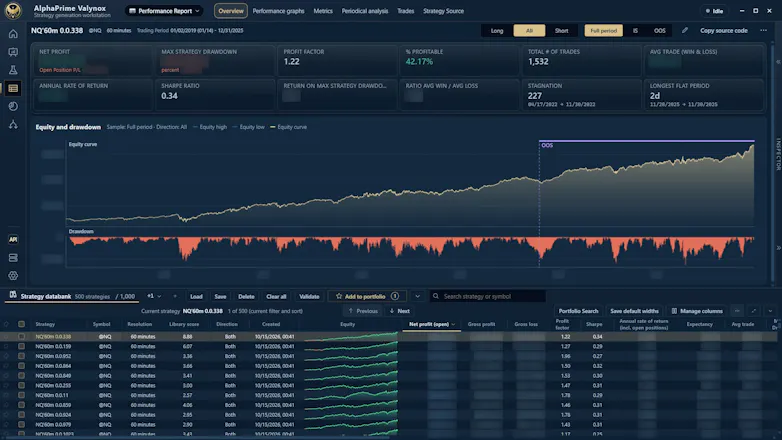Switch to Performance graphs tab
Viewport: 782px width, 440px height.
pyautogui.click(x=278, y=11)
